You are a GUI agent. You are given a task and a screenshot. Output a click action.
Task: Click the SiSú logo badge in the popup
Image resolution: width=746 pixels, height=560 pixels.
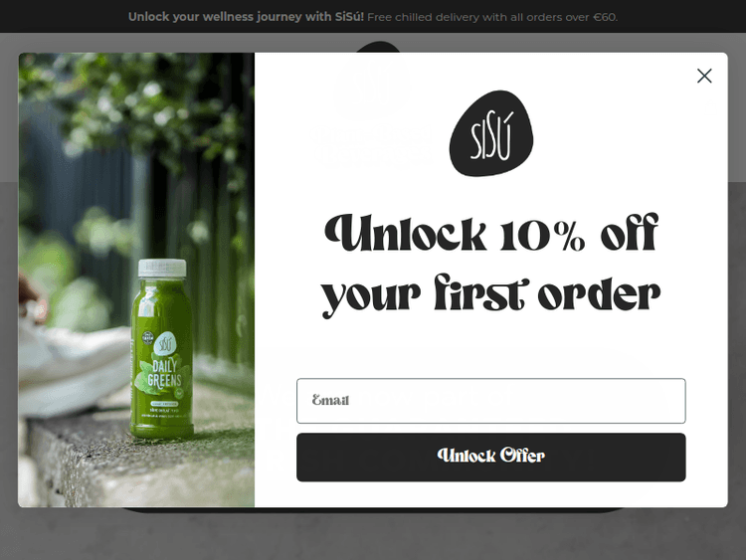click(491, 133)
